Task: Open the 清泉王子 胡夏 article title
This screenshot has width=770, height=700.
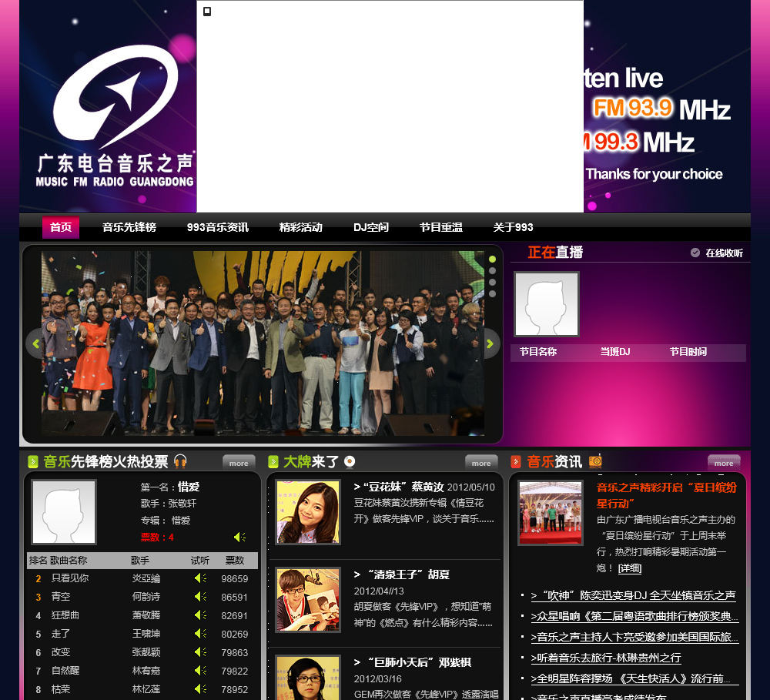Action: [x=402, y=574]
